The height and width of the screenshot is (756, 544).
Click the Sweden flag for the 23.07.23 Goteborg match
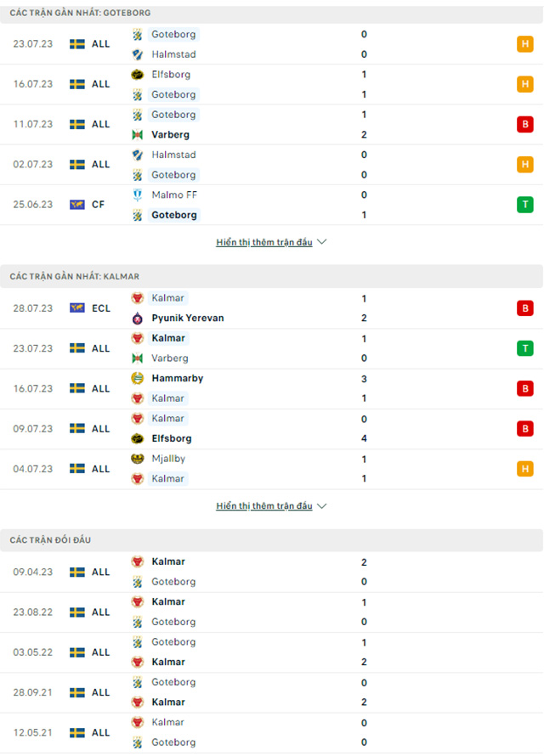(77, 44)
